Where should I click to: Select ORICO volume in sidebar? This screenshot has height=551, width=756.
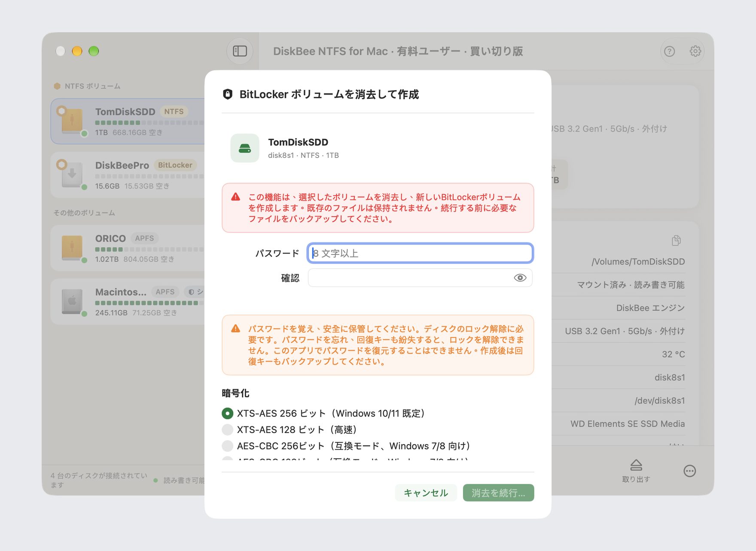point(128,248)
